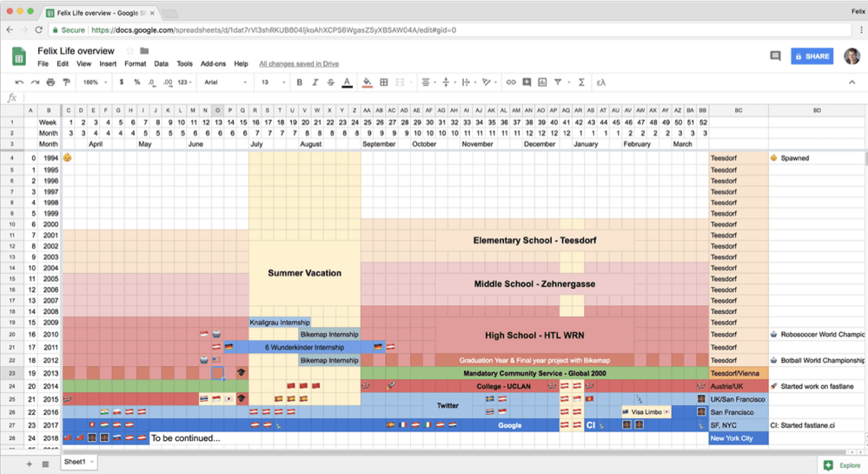Open the Borders tool
Image resolution: width=868 pixels, height=474 pixels.
[384, 83]
